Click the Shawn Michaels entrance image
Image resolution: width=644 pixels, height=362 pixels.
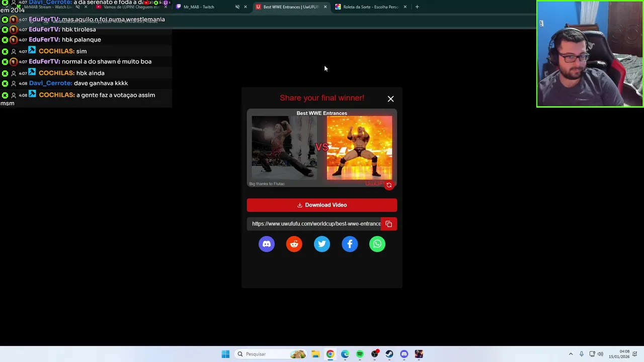pyautogui.click(x=284, y=148)
